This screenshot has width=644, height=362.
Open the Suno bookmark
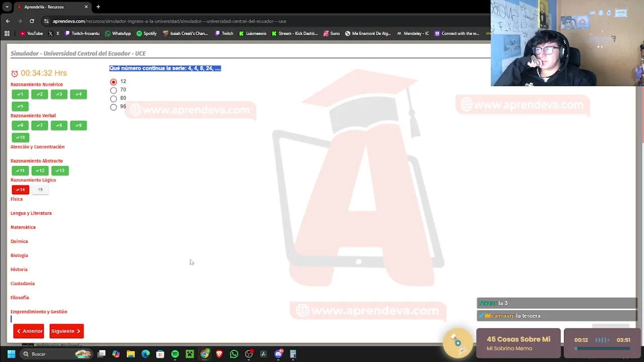[x=332, y=34]
